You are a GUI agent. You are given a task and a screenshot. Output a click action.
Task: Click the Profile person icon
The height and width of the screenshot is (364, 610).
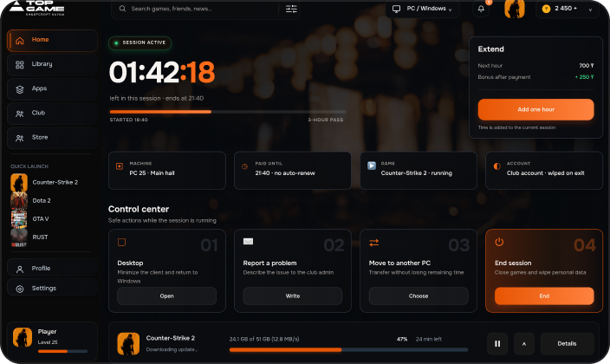20,269
